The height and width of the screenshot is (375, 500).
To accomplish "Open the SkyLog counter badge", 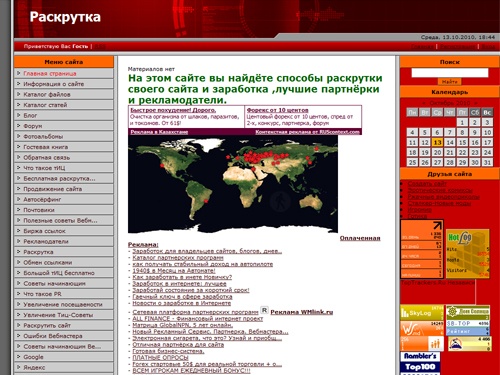I will coord(422,313).
